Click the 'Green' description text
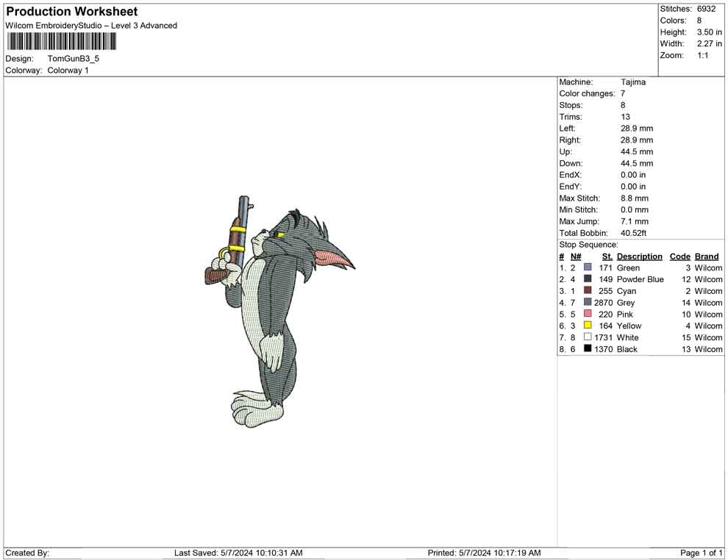 pyautogui.click(x=628, y=268)
